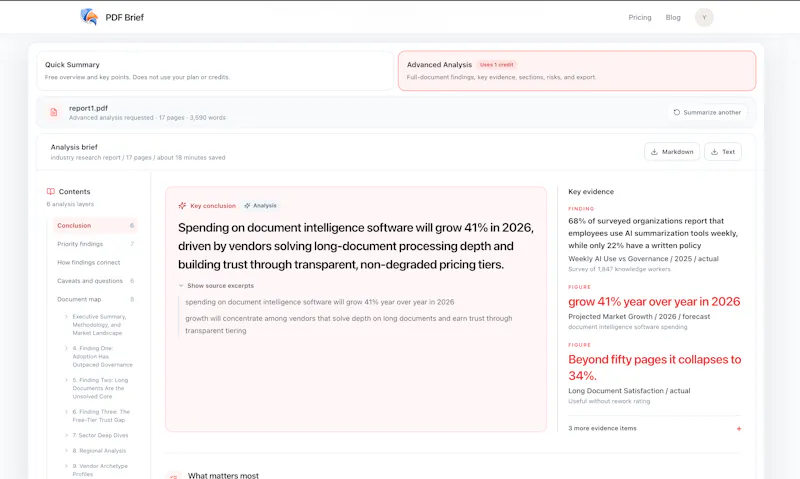This screenshot has height=479, width=800.
Task: Expand Finding Two chevron in document map
Action: (66, 380)
